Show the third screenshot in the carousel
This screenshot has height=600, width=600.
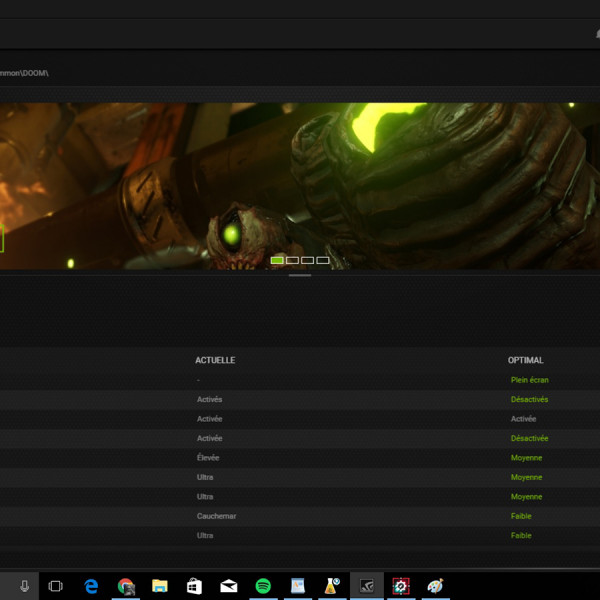point(307,260)
